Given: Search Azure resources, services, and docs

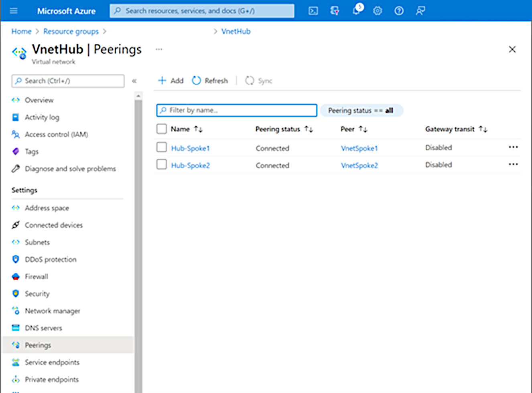Looking at the screenshot, I should 202,11.
